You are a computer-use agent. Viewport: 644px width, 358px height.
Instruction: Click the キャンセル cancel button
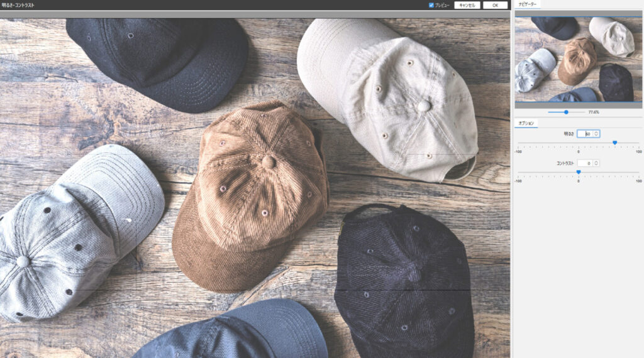click(467, 5)
